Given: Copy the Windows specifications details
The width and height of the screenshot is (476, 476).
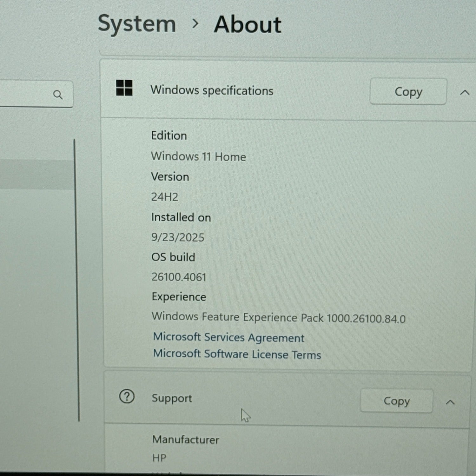Looking at the screenshot, I should tap(408, 92).
